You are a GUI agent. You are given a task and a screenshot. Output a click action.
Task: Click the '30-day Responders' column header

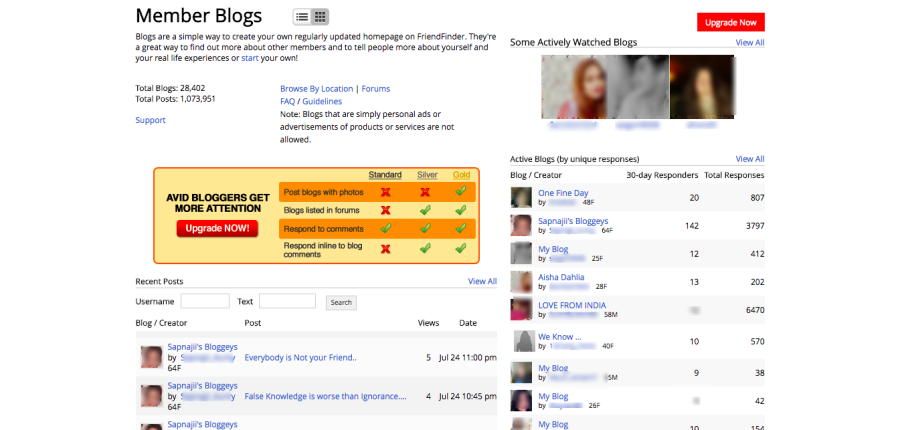[662, 175]
